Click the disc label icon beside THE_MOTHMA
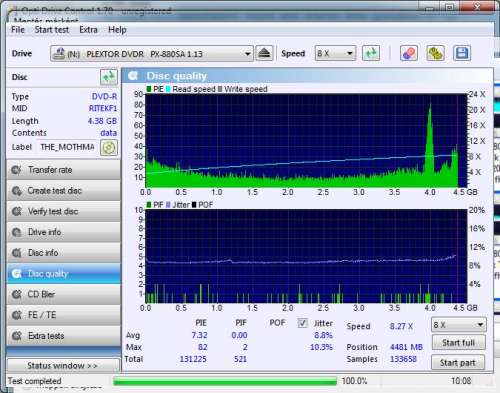The width and height of the screenshot is (500, 393). [x=109, y=147]
